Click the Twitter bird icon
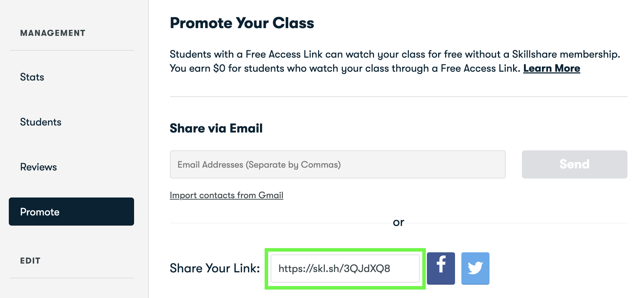644x298 pixels. click(475, 268)
